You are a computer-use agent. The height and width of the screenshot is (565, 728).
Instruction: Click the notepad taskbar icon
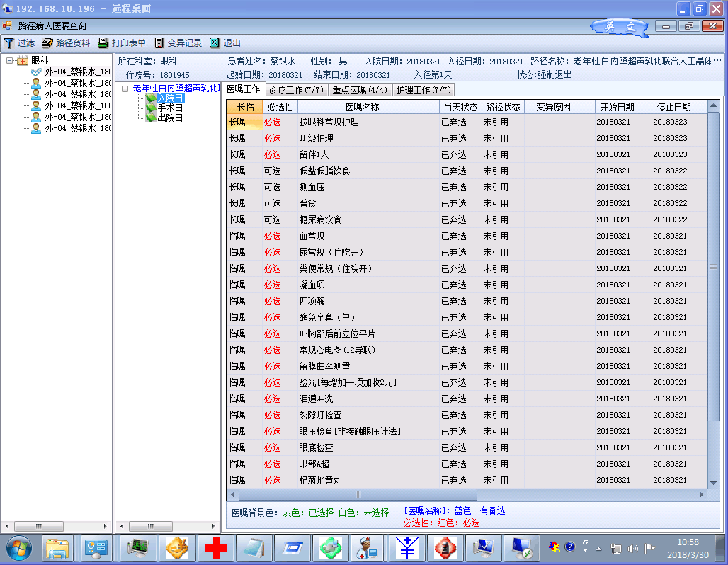254,549
